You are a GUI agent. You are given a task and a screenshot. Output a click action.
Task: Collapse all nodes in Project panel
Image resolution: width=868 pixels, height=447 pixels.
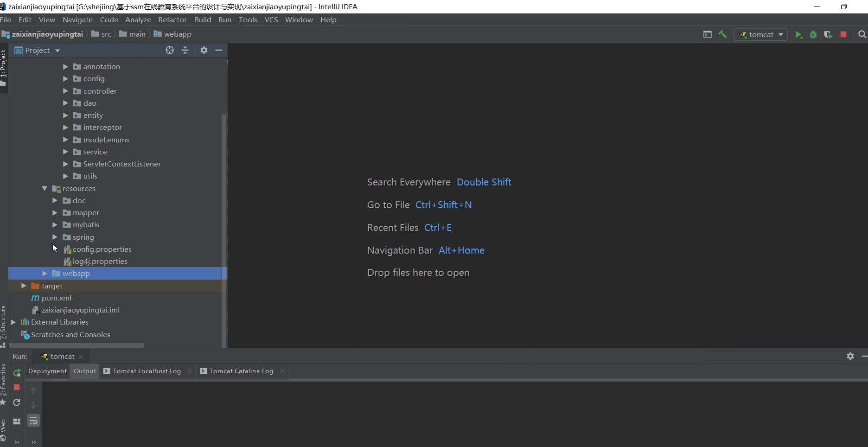click(x=185, y=50)
